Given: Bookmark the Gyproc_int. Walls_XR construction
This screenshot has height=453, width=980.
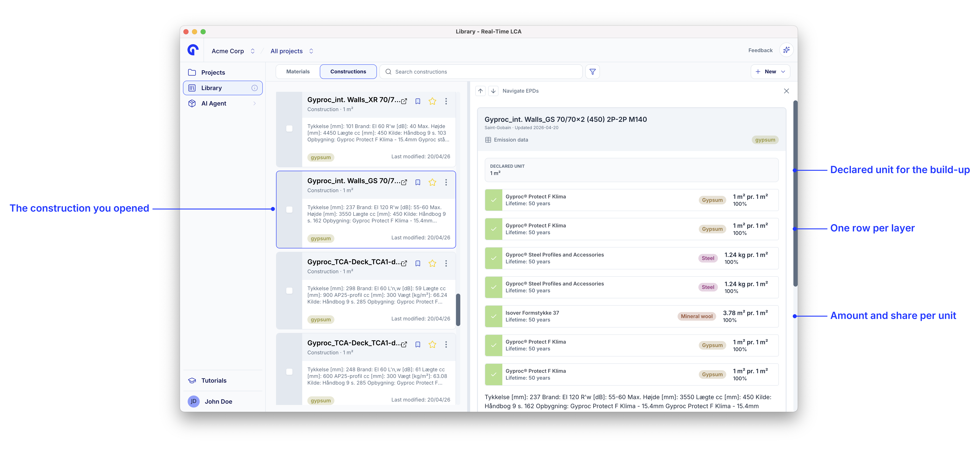Looking at the screenshot, I should pos(418,101).
